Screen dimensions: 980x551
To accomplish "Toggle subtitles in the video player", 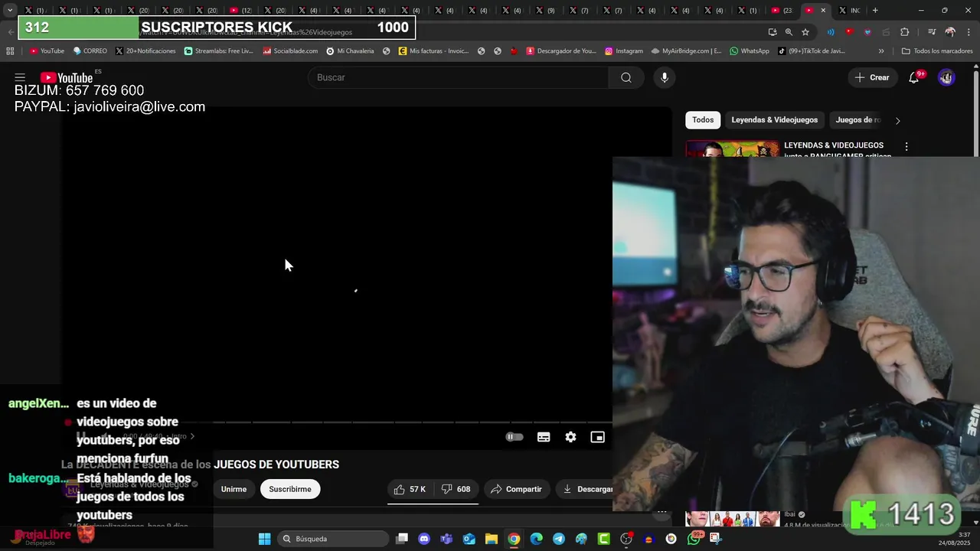I will tap(544, 437).
